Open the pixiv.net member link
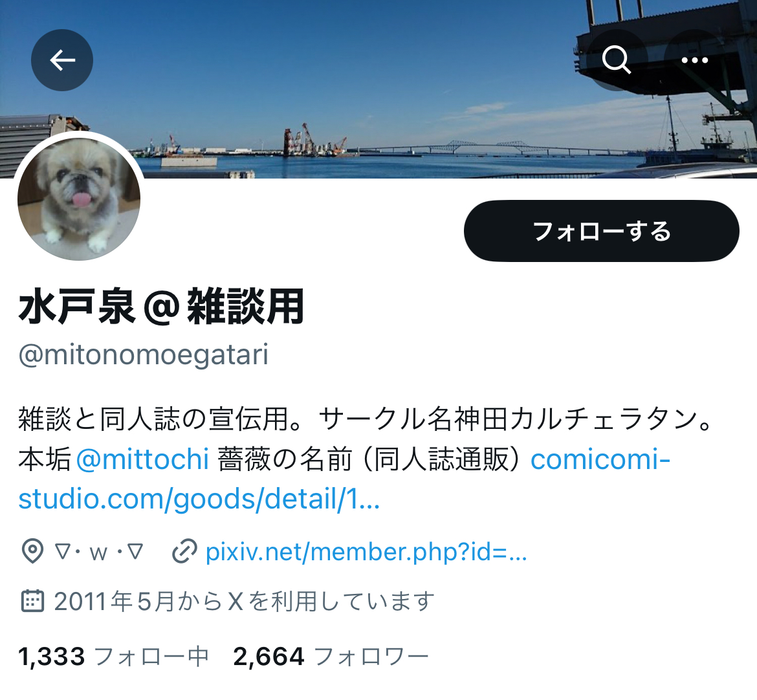This screenshot has height=700, width=757. 366,552
